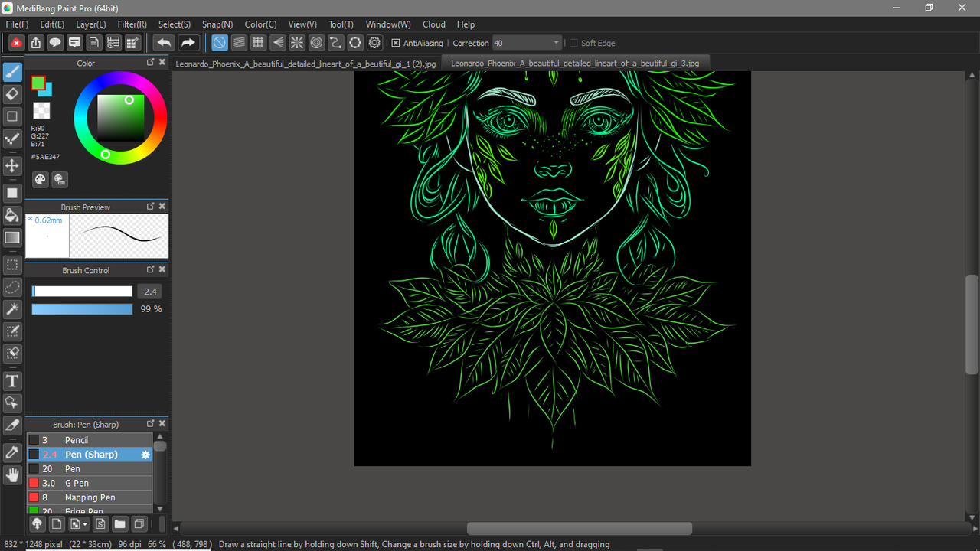Click the Undo arrow in toolbar

pyautogui.click(x=164, y=43)
